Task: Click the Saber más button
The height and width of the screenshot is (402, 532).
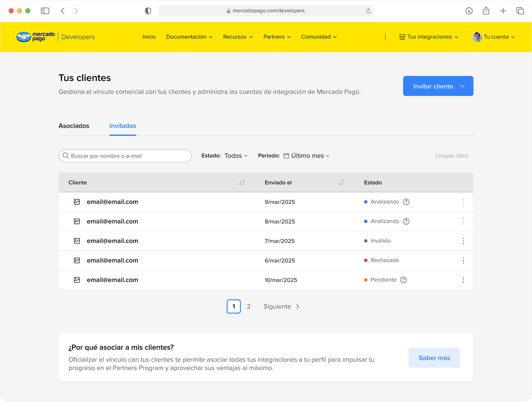Action: click(434, 358)
